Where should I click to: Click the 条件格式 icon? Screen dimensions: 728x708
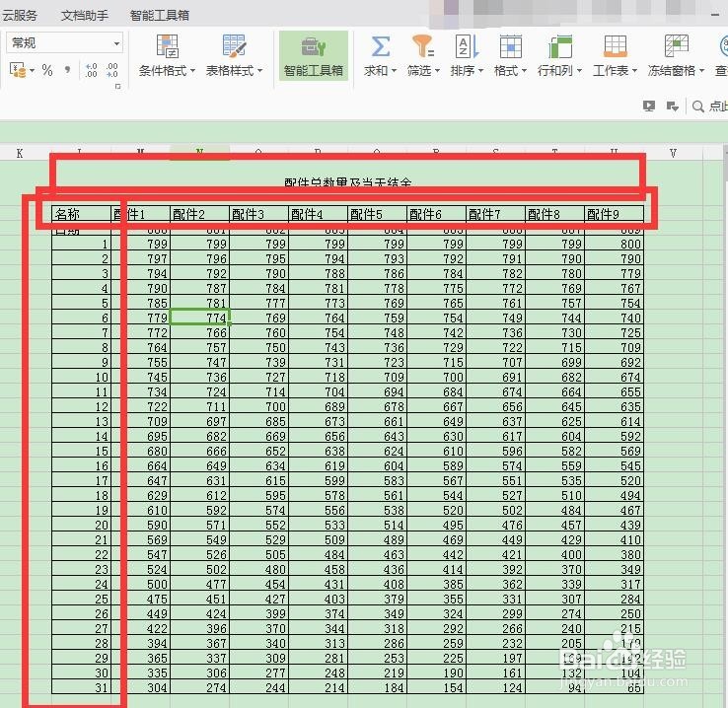pyautogui.click(x=167, y=46)
